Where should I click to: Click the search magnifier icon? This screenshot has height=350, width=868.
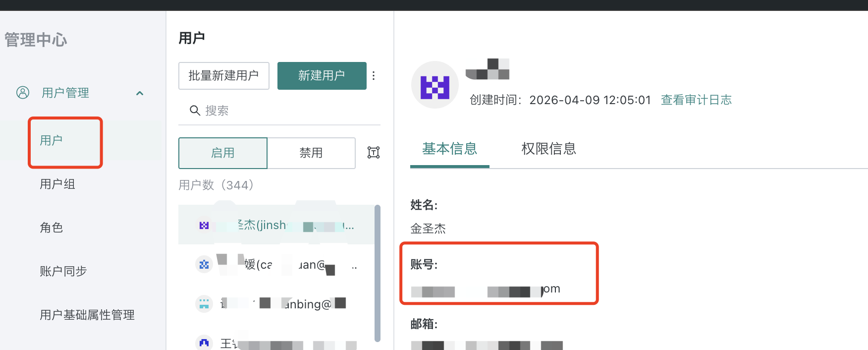[x=195, y=111]
